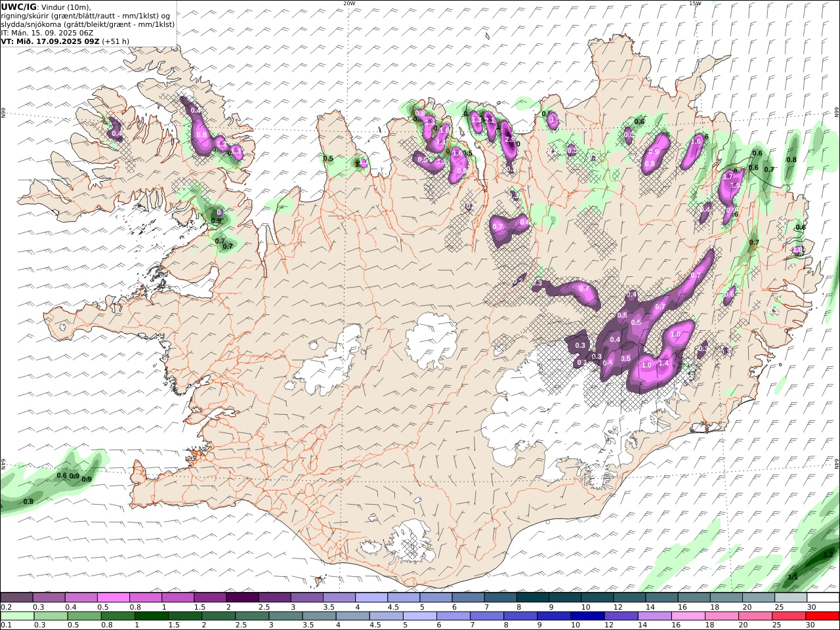Select upper-row bright pink swatch between 0.5 and 0.8
840x630 pixels.
coord(113,598)
